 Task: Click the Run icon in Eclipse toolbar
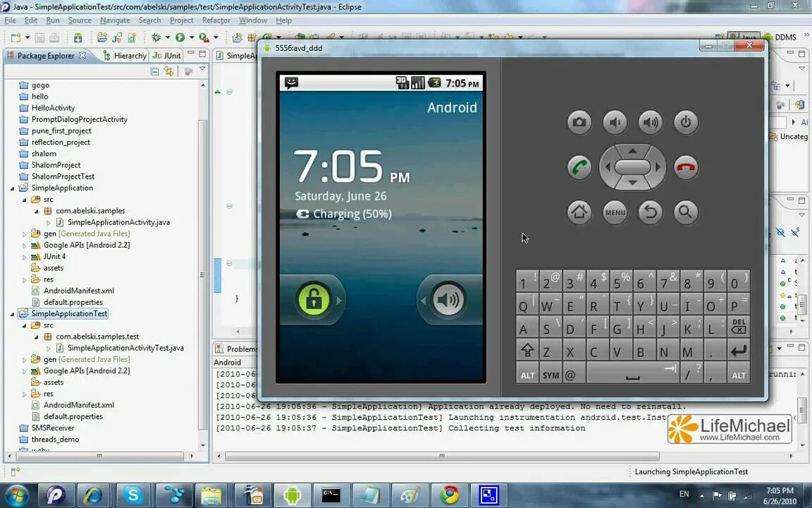coord(180,37)
